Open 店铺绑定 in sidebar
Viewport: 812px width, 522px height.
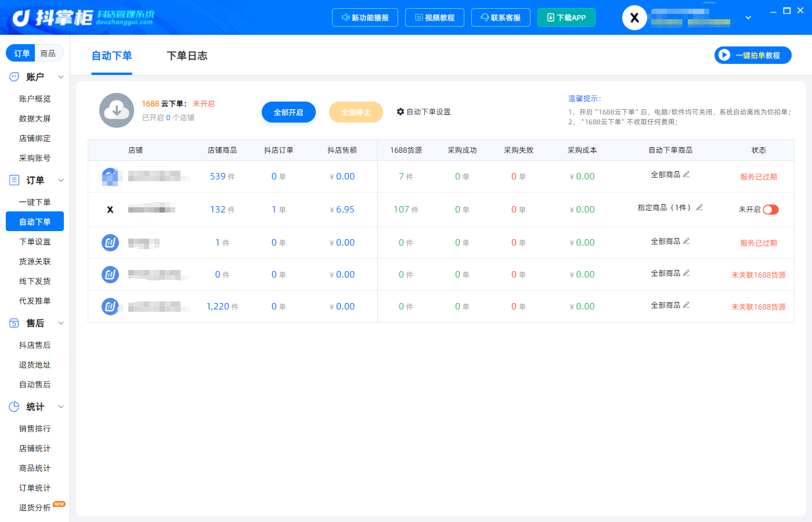[x=35, y=138]
